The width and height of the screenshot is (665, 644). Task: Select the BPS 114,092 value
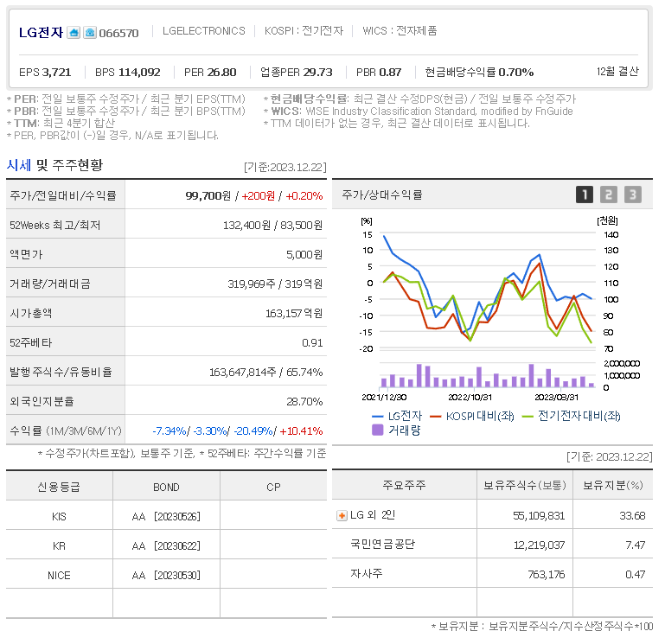point(128,73)
